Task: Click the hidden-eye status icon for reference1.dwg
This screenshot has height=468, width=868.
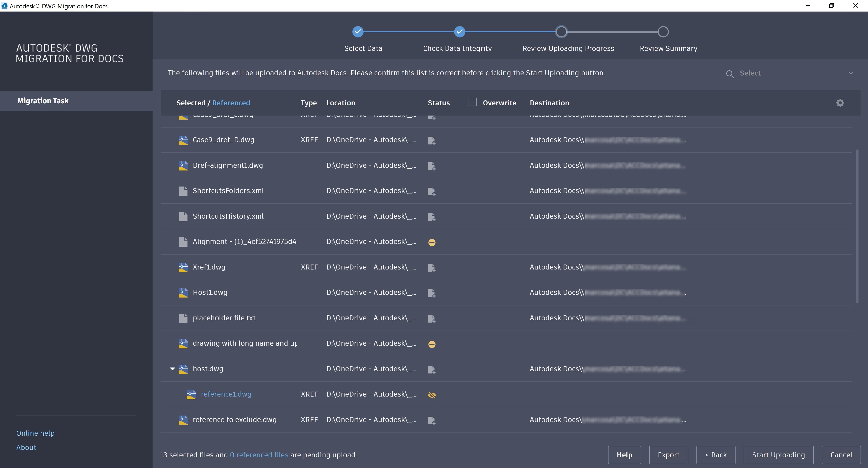Action: pyautogui.click(x=432, y=395)
